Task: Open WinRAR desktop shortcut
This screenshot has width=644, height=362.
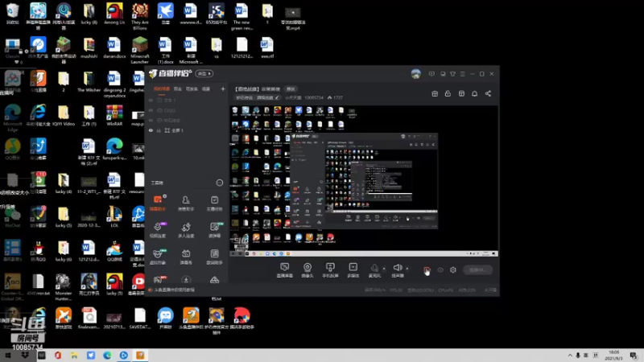Action: pos(114,116)
